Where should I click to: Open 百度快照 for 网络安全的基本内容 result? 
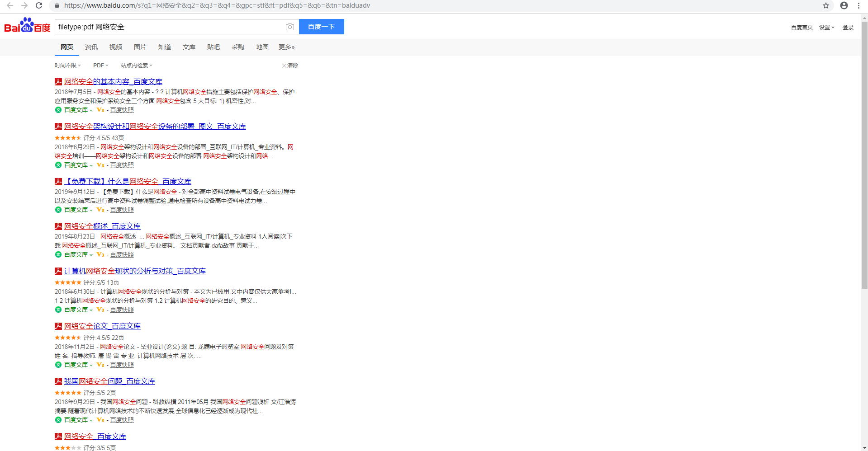pyautogui.click(x=122, y=110)
